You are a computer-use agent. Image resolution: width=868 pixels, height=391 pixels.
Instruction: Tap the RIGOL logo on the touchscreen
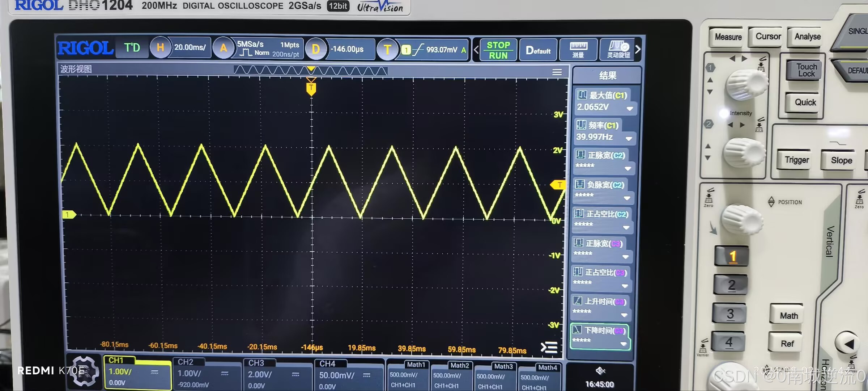click(x=85, y=48)
